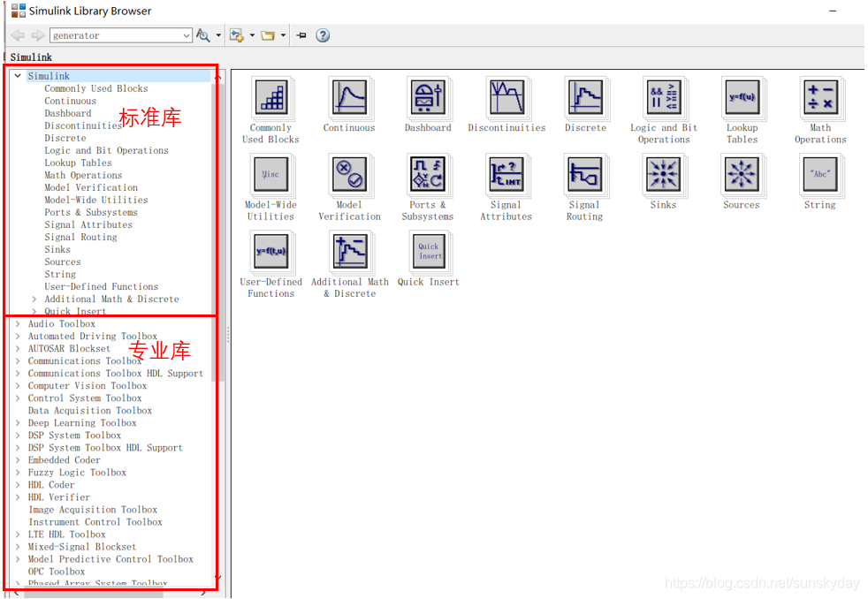Select DSP System Toolbox in tree

pos(74,436)
